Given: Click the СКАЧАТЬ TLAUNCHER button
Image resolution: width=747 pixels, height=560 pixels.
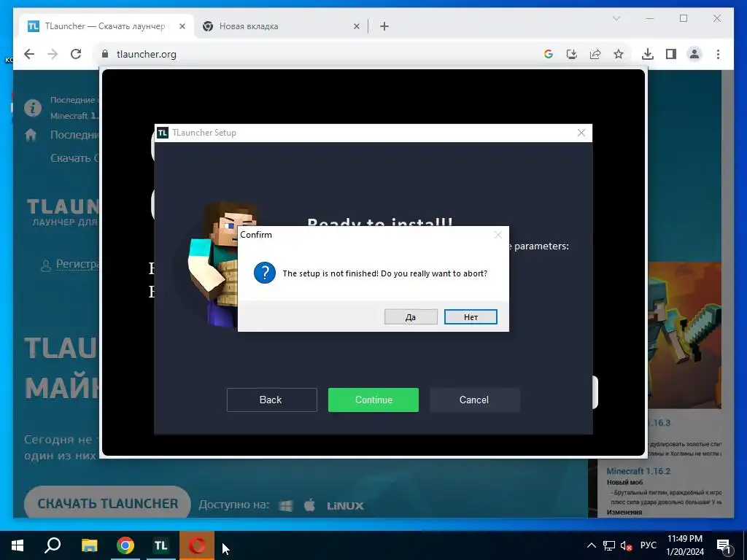Looking at the screenshot, I should click(107, 503).
